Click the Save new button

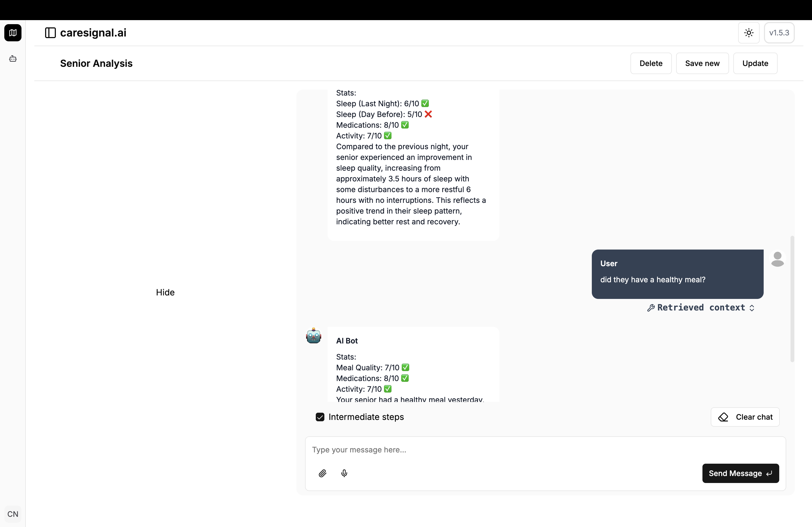(702, 63)
